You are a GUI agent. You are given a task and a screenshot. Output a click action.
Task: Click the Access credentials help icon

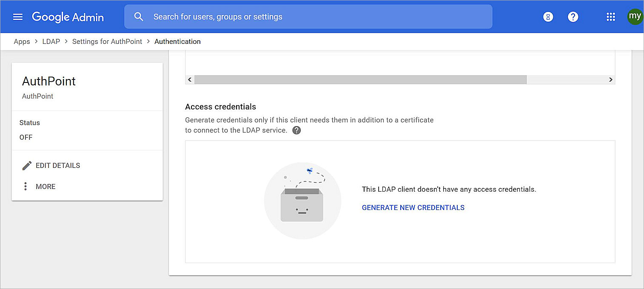(x=296, y=130)
